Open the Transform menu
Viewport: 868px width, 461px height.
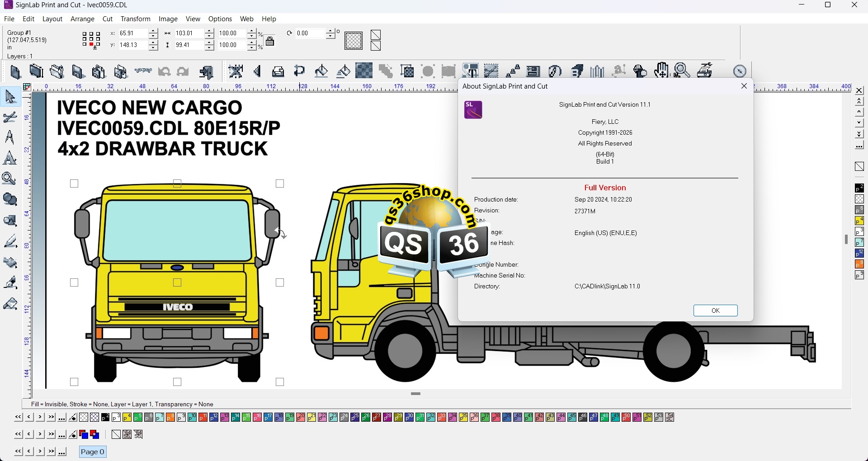click(x=135, y=19)
